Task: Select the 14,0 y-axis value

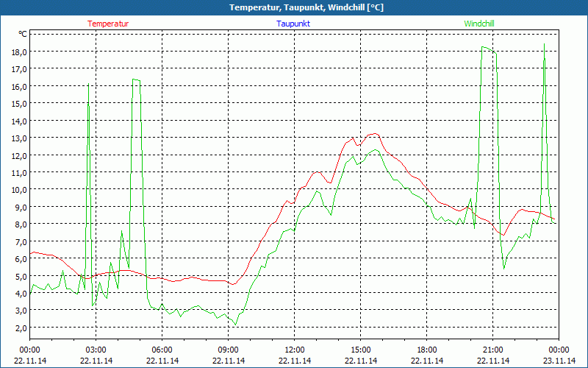Action: click(x=19, y=121)
